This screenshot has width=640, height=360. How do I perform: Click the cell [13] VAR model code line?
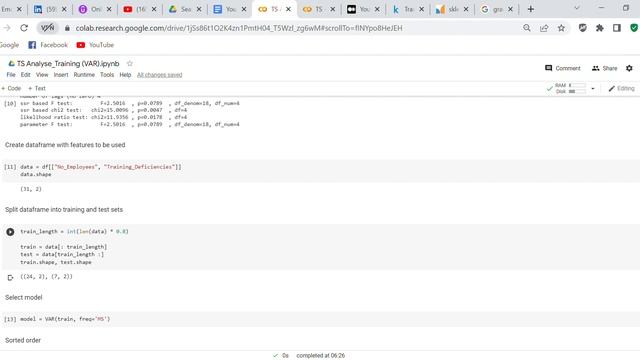[65, 319]
